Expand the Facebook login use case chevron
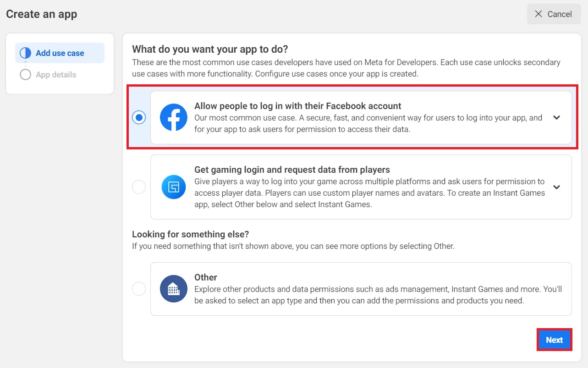588x368 pixels. pyautogui.click(x=556, y=117)
